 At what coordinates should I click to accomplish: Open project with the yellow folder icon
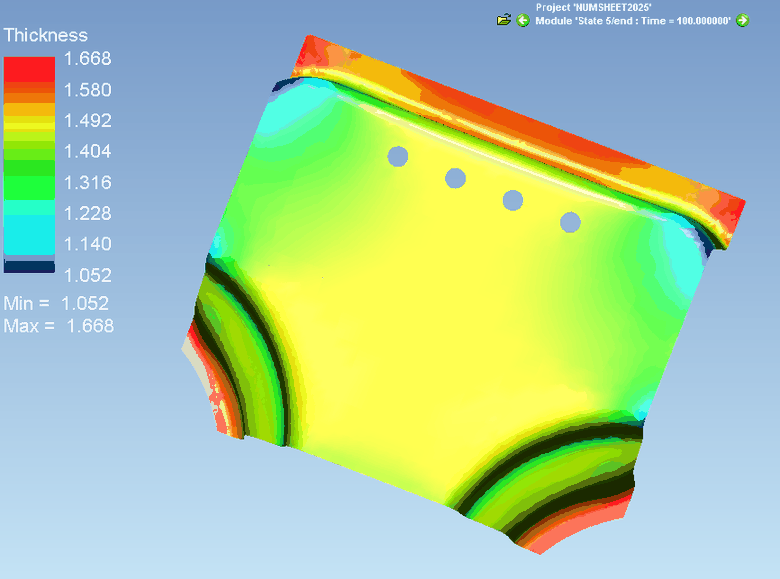[503, 20]
